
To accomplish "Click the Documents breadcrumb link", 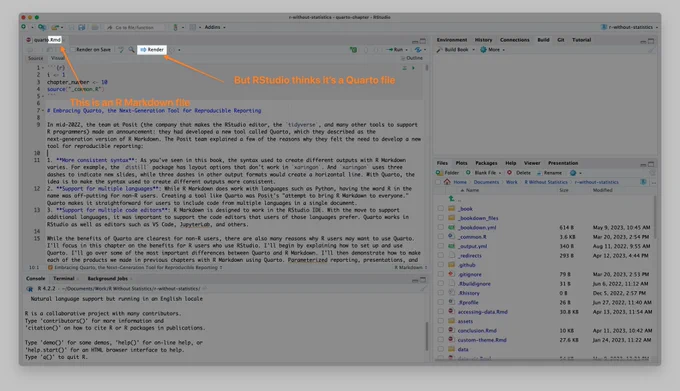I will [x=486, y=182].
